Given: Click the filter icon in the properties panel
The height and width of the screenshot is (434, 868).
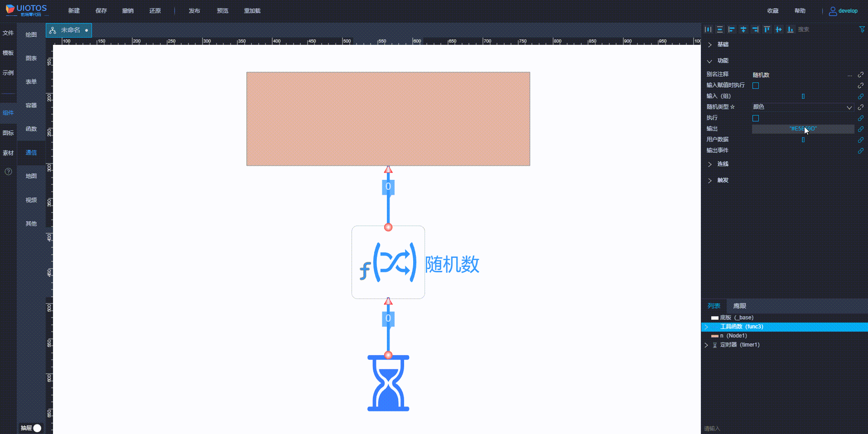Looking at the screenshot, I should coord(862,29).
